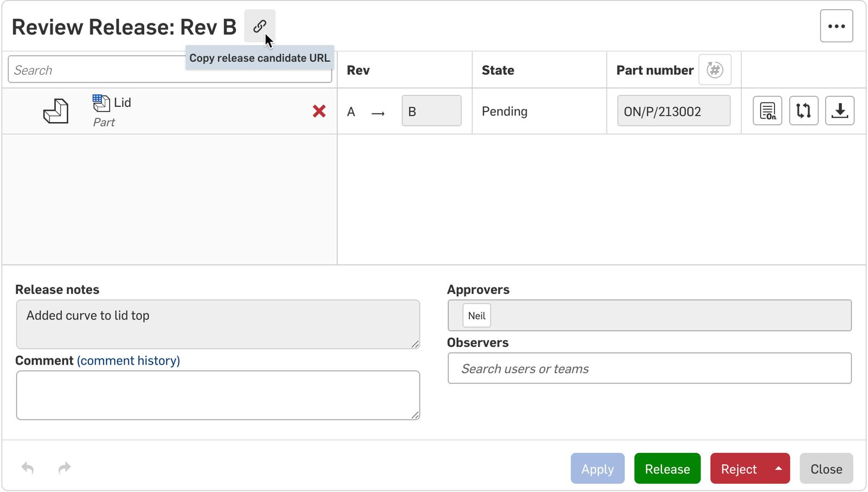Click the compare revisions arrows icon
The height and width of the screenshot is (492, 868).
tap(803, 111)
